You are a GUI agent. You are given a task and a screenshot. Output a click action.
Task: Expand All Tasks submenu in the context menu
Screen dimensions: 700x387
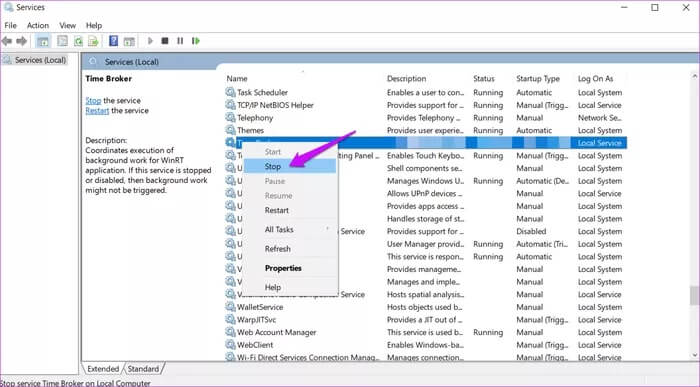click(x=290, y=229)
